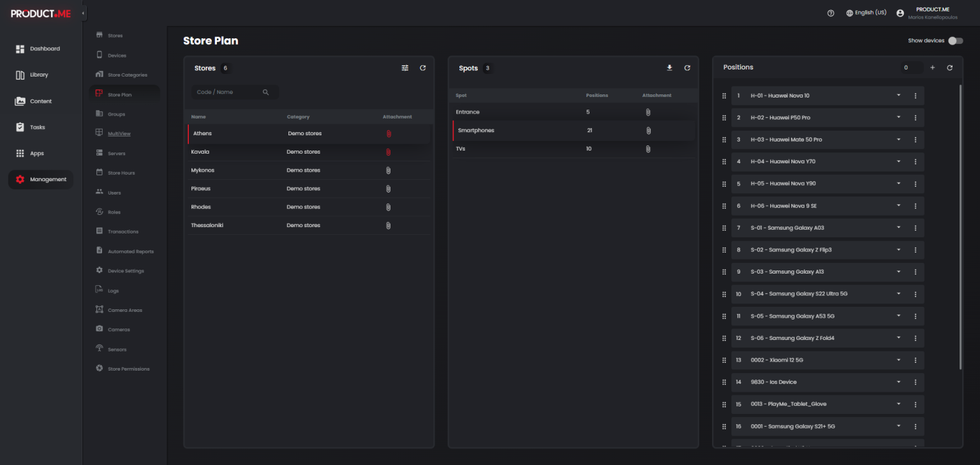Click the store Code / Name search field
This screenshot has width=980, height=465.
230,92
